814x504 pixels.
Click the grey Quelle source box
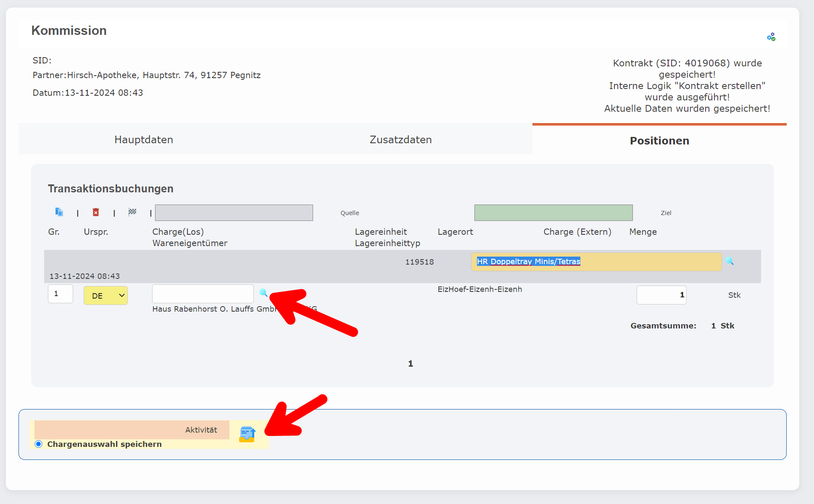(x=234, y=213)
